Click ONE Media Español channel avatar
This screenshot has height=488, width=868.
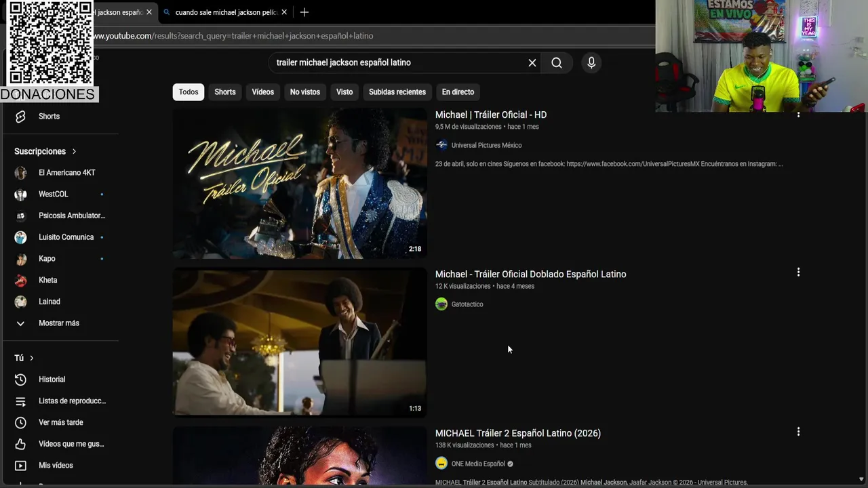[441, 464]
